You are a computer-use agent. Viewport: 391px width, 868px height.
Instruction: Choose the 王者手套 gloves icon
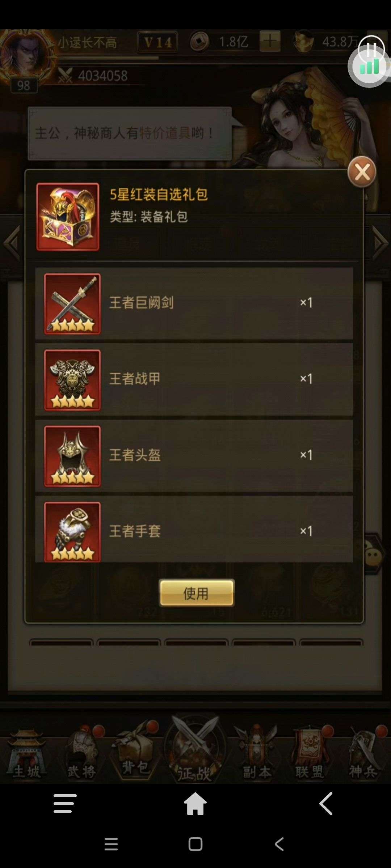point(72,532)
